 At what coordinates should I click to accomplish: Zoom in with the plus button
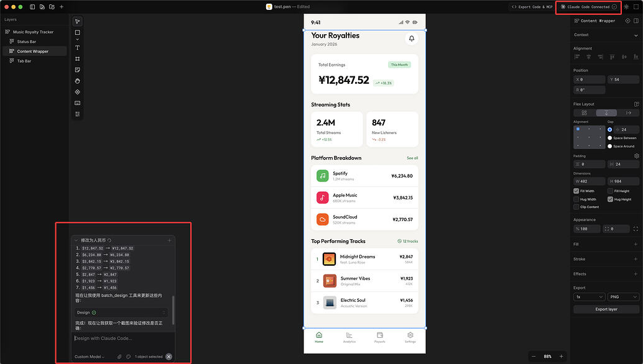(x=562, y=356)
